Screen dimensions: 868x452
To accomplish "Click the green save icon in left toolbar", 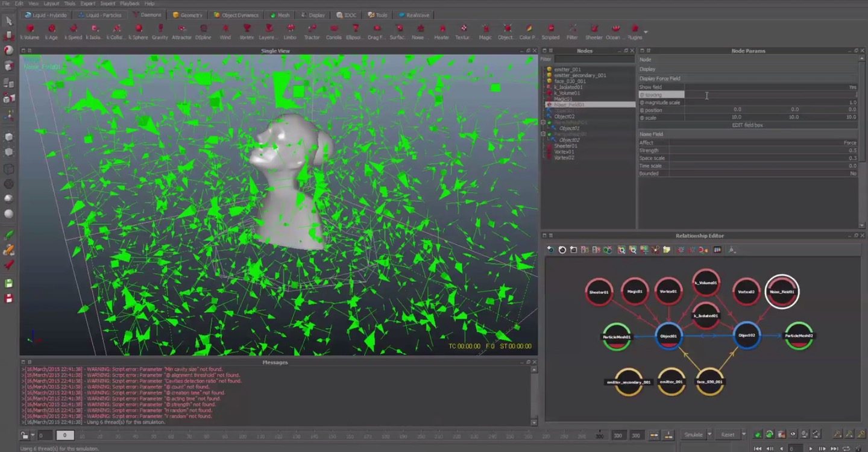I will [x=9, y=283].
